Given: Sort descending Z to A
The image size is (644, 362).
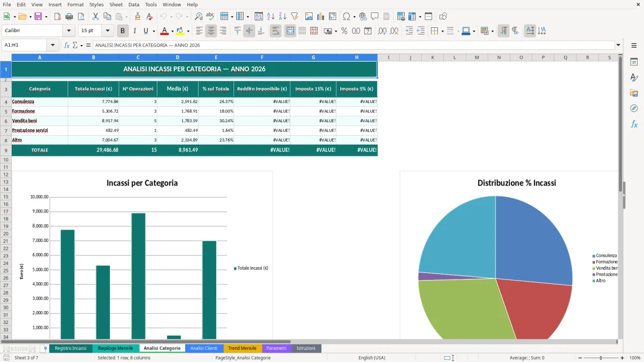Looking at the screenshot, I should [x=283, y=17].
